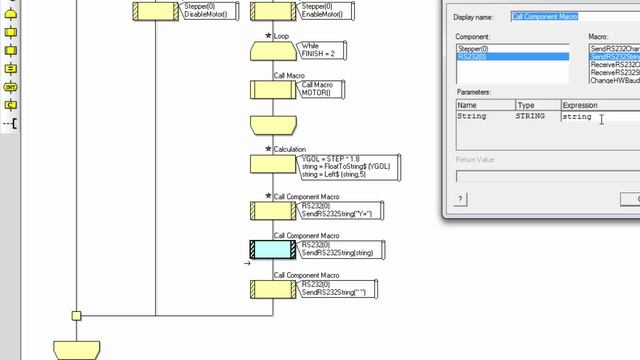Viewport: 640px width, 360px height.
Task: Click the 'Calculation' label above calculation block
Action: tap(289, 149)
